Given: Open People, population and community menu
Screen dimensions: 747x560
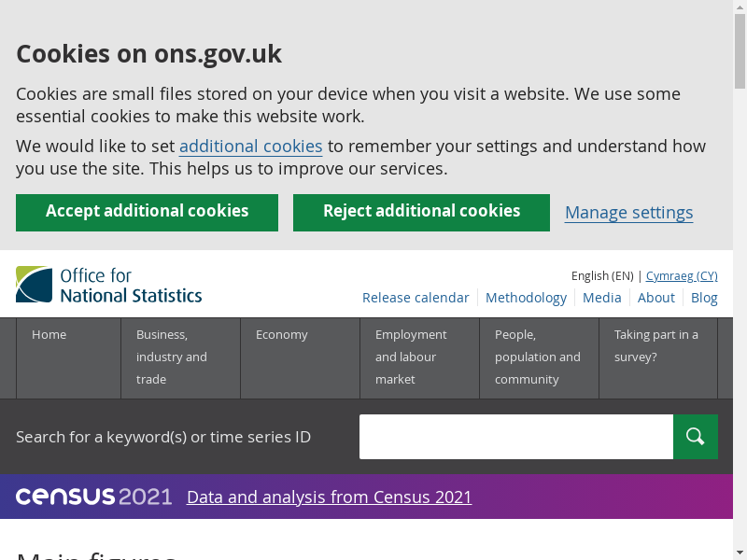Looking at the screenshot, I should pyautogui.click(x=538, y=357).
